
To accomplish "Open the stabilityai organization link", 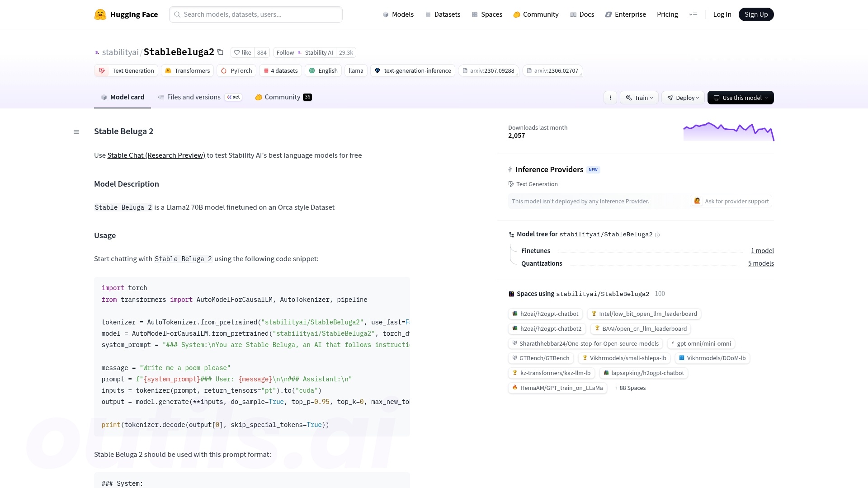I will (x=120, y=52).
